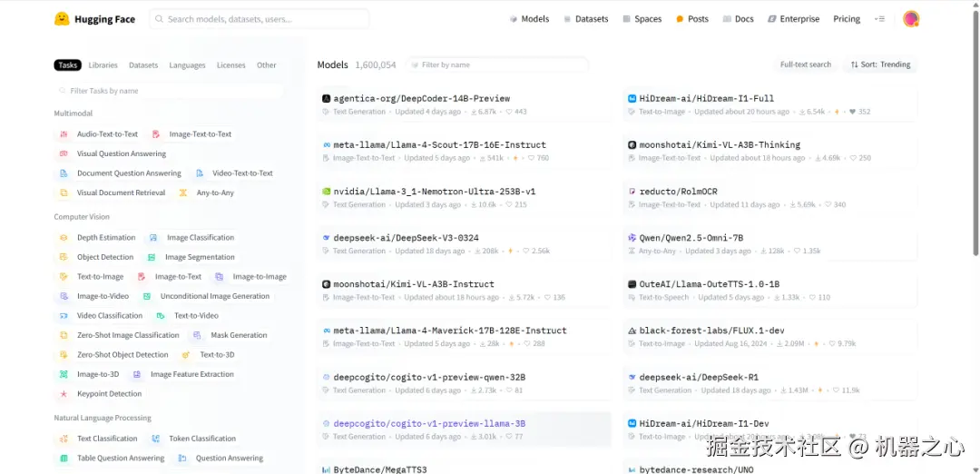Open the Models navigation item
This screenshot has width=980, height=474.
coord(529,19)
